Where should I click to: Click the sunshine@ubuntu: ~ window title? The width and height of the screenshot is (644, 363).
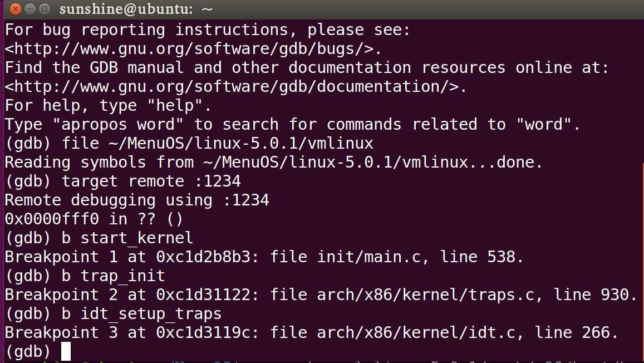click(136, 8)
